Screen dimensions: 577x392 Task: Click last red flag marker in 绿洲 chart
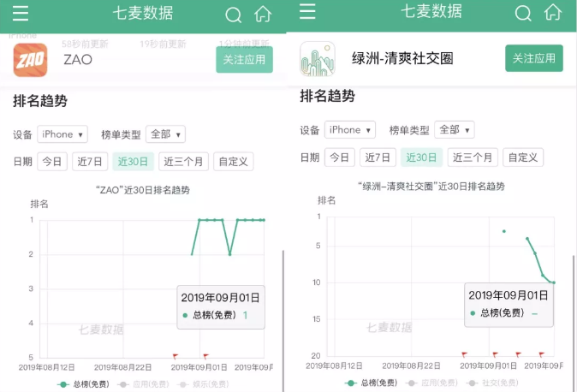pos(541,354)
